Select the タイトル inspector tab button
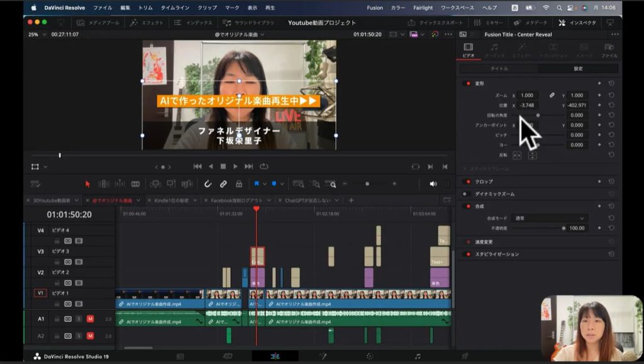 [x=499, y=69]
